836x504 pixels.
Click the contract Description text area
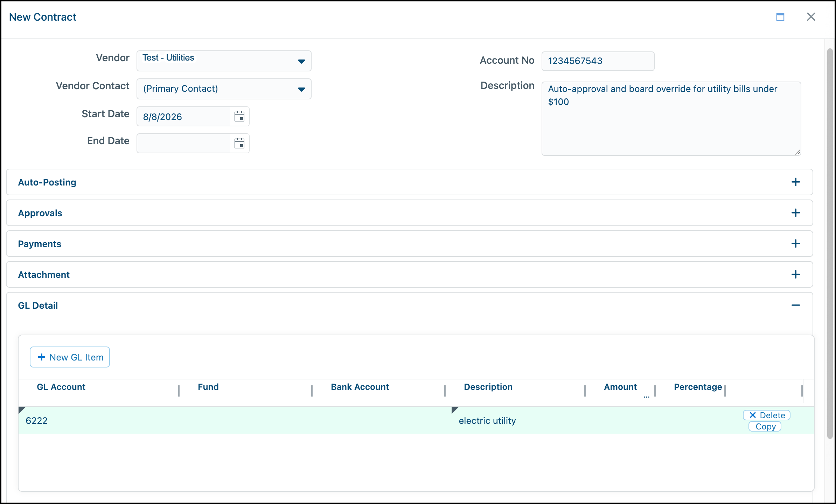(x=671, y=119)
